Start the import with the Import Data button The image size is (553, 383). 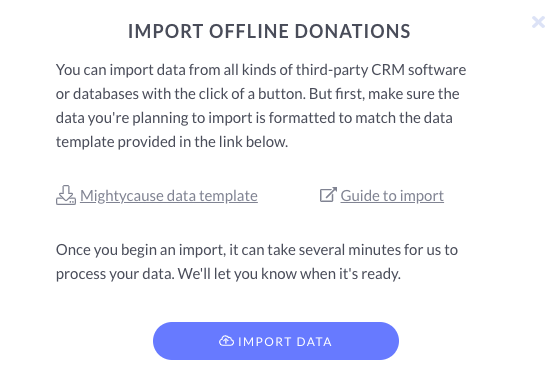tap(276, 341)
